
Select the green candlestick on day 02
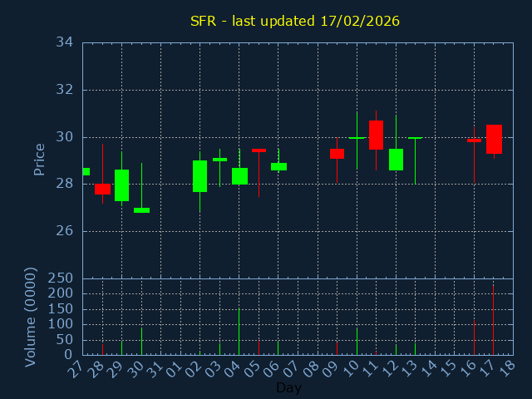click(199, 176)
